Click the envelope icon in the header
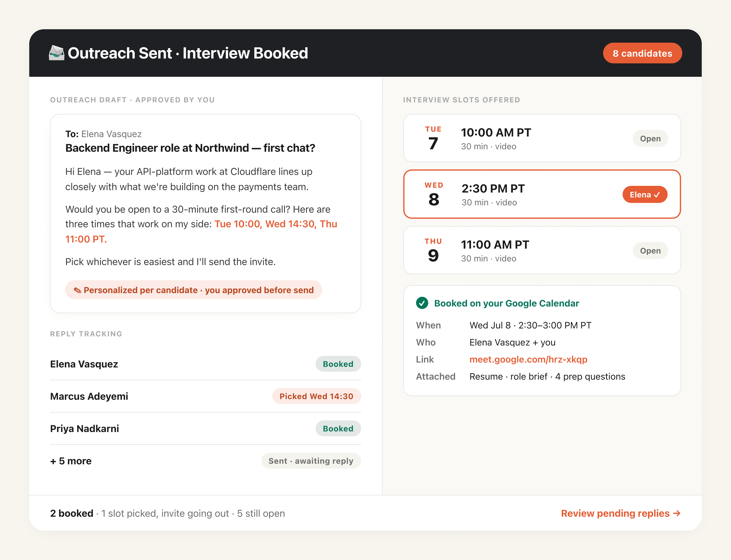The image size is (731, 560). 56,53
